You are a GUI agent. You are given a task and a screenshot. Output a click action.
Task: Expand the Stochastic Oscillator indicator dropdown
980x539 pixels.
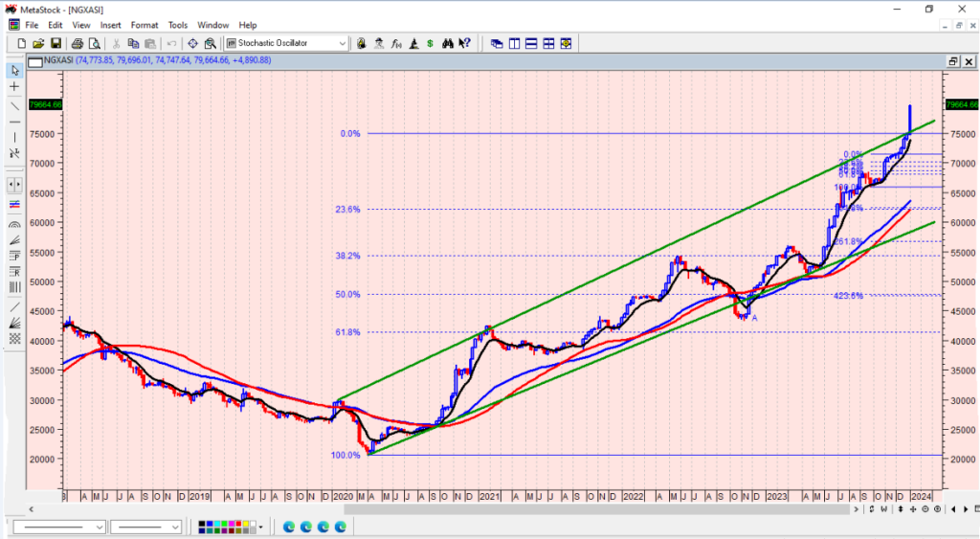343,43
